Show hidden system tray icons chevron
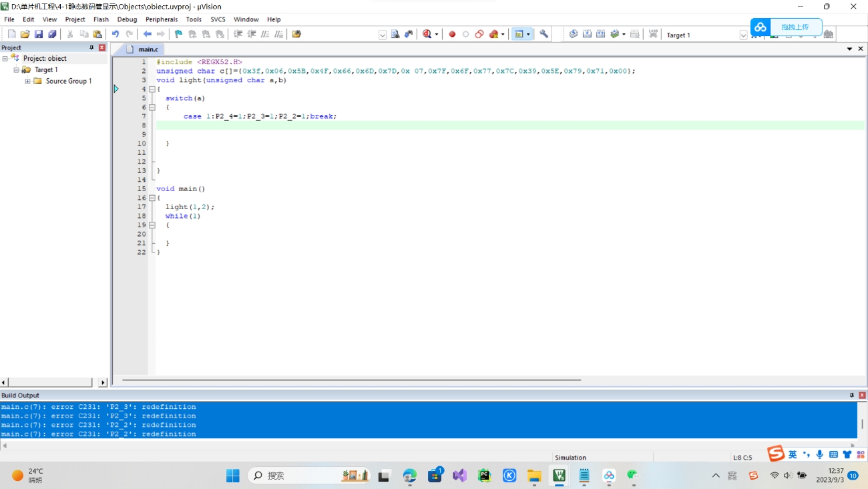 click(x=716, y=476)
